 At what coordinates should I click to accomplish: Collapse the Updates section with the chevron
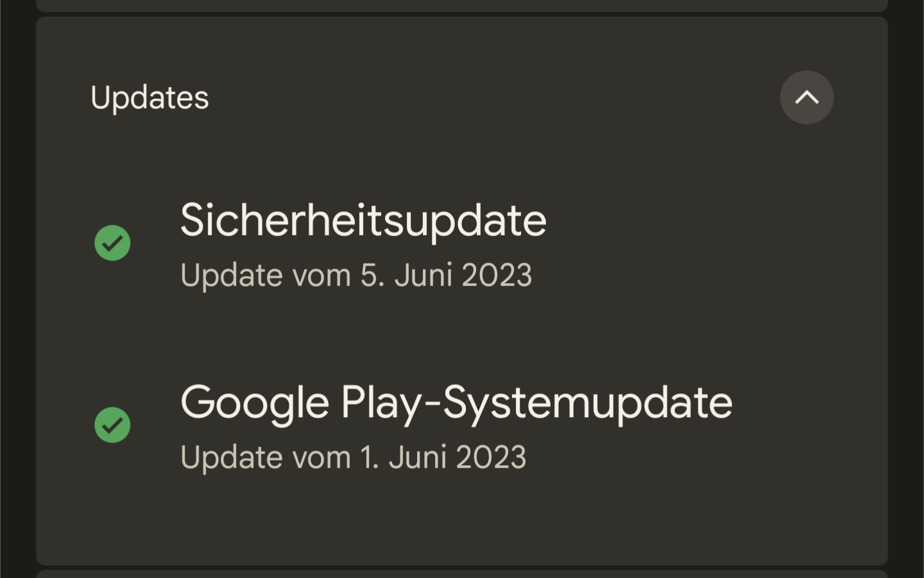coord(807,98)
